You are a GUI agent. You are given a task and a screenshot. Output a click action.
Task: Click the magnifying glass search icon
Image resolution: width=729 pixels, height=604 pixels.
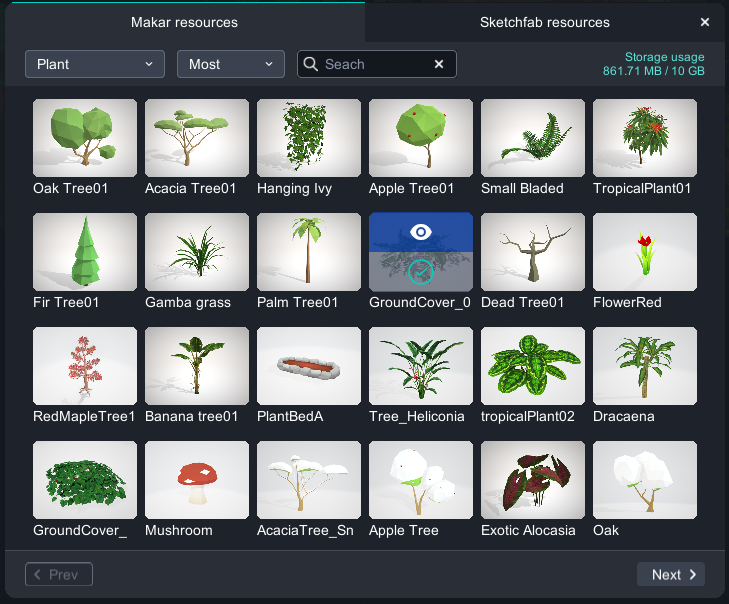coord(311,64)
